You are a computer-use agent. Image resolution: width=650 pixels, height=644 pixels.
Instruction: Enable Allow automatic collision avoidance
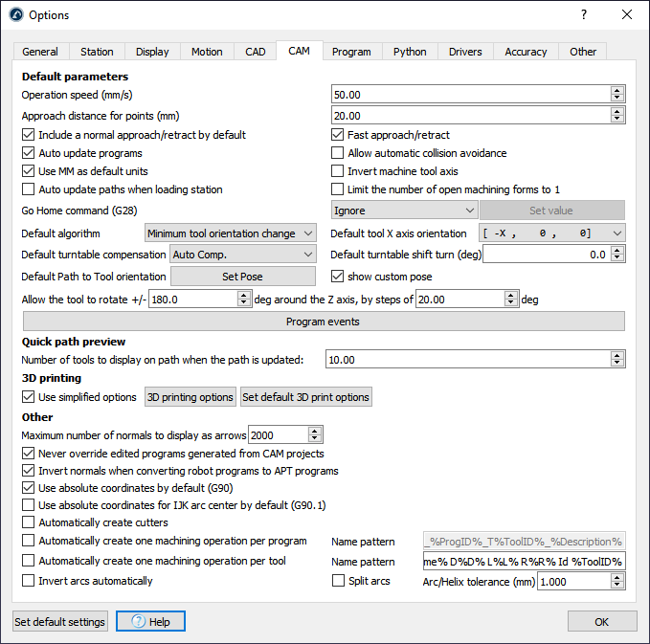click(x=337, y=153)
